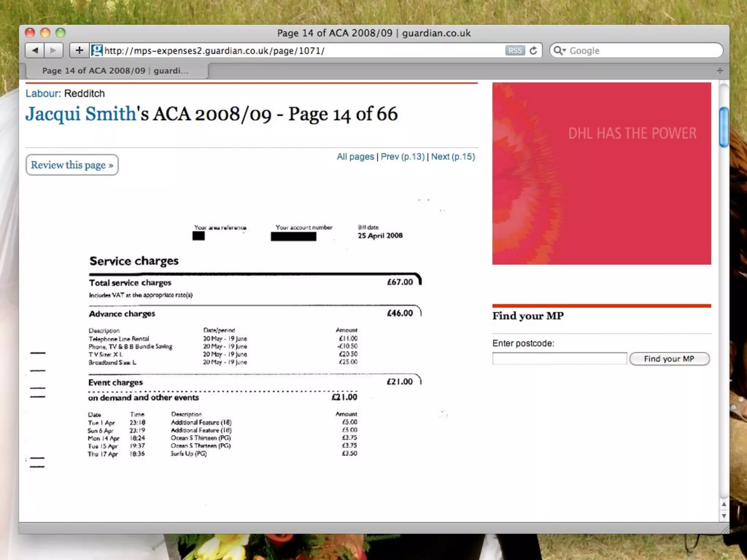Open the Google search magnifier dropdown
The image size is (747, 560).
(560, 50)
